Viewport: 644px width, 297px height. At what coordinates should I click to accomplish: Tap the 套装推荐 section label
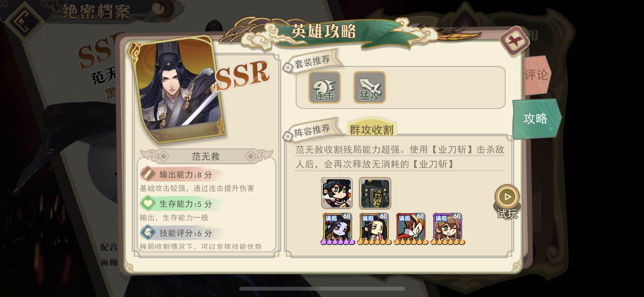pyautogui.click(x=312, y=61)
